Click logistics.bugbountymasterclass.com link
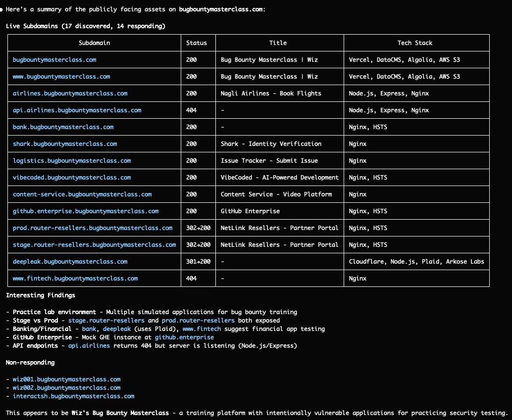 pyautogui.click(x=72, y=161)
